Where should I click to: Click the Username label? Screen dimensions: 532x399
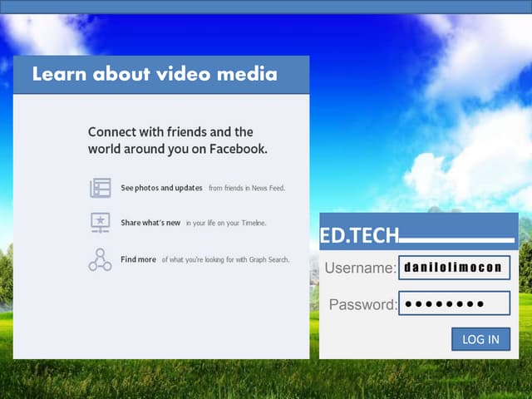pyautogui.click(x=360, y=268)
